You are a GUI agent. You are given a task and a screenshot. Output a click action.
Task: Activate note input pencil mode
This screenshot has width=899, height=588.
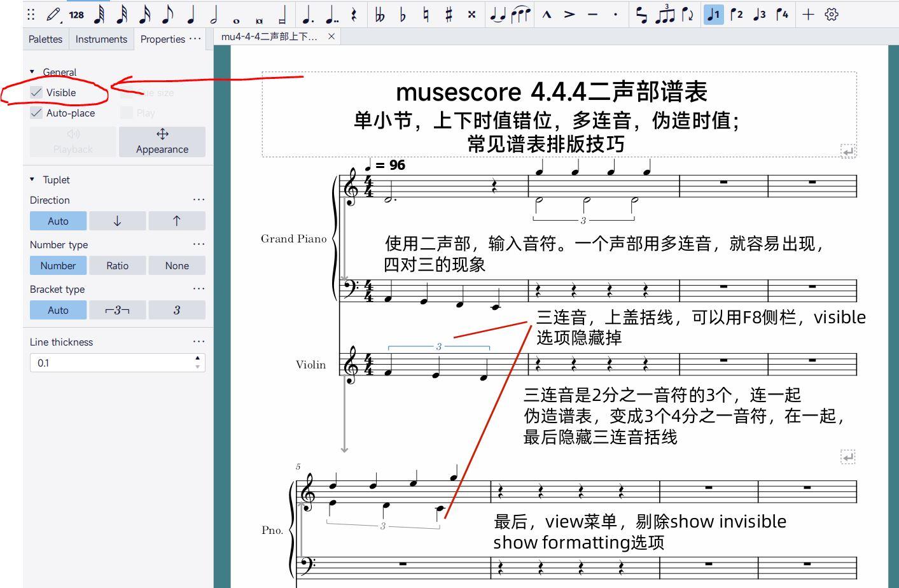pyautogui.click(x=52, y=14)
